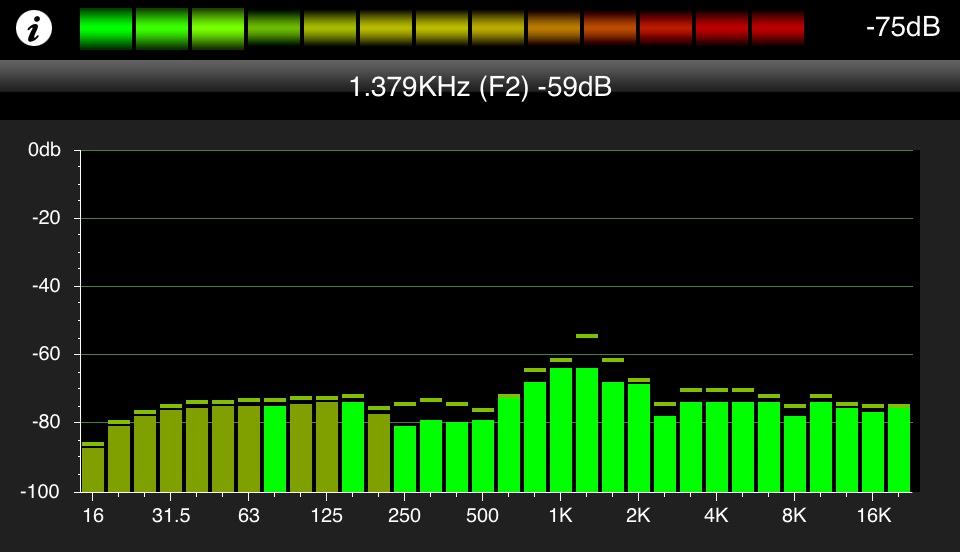Select the 16 frequency label
Image resolution: width=960 pixels, height=552 pixels.
point(93,515)
